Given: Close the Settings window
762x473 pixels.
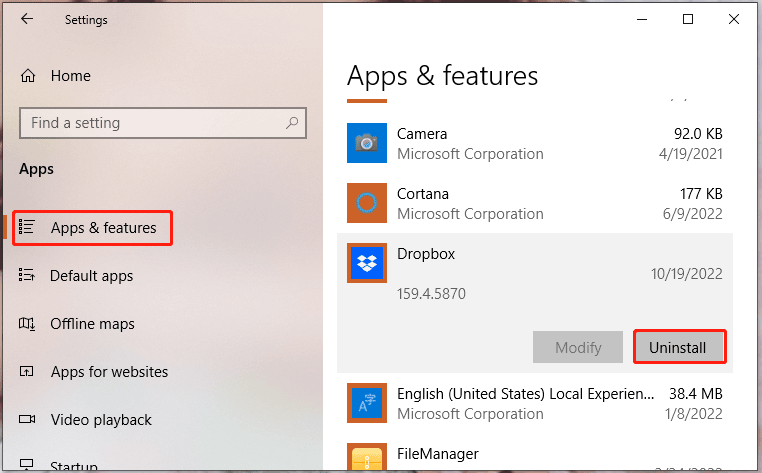Looking at the screenshot, I should 734,19.
